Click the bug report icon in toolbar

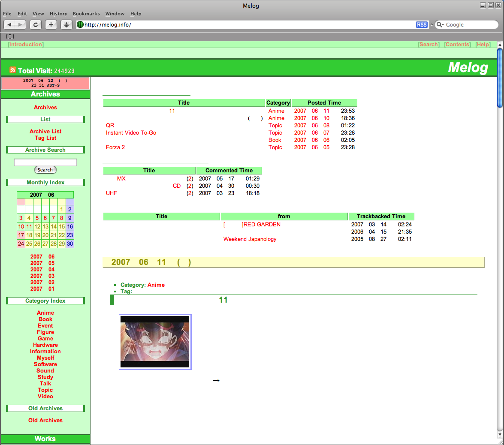click(x=66, y=25)
